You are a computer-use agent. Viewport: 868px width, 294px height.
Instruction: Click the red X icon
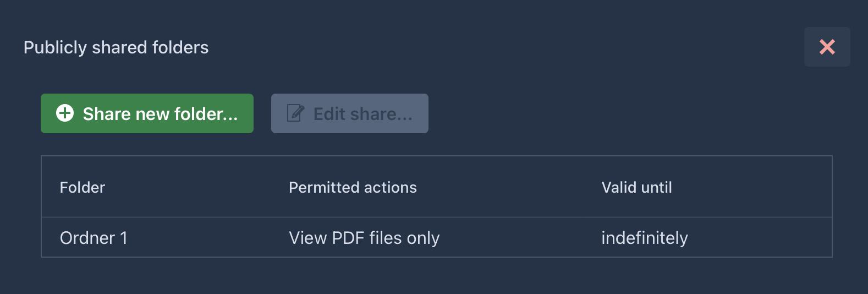(x=827, y=47)
